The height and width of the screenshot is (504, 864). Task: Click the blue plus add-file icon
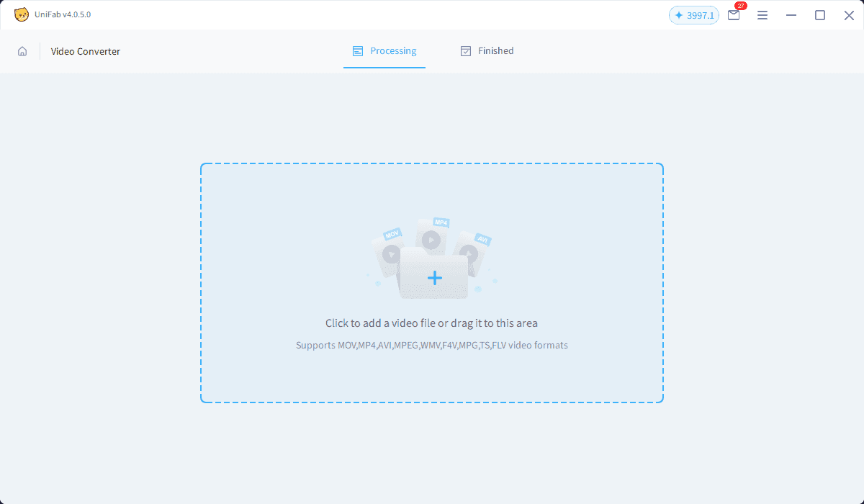435,278
